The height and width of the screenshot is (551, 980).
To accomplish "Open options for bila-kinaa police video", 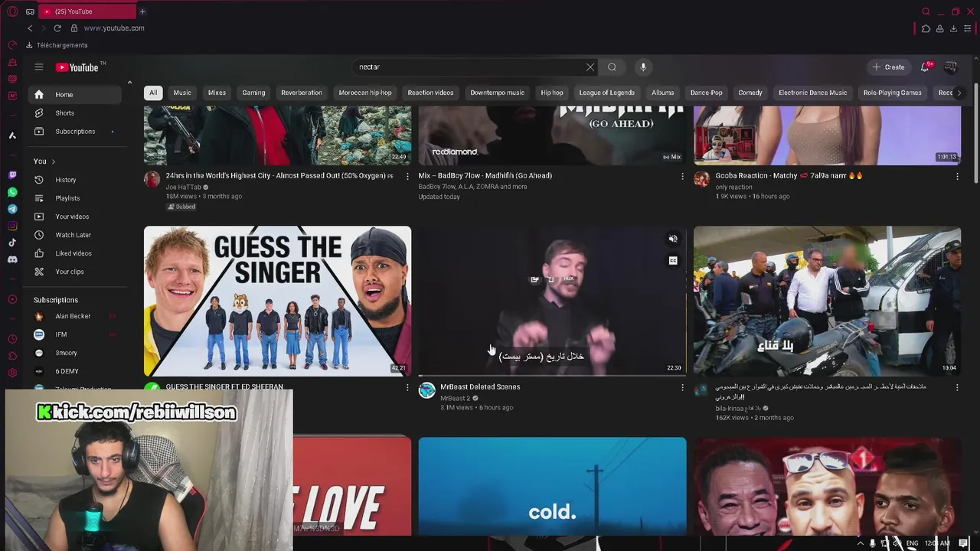I will 957,387.
